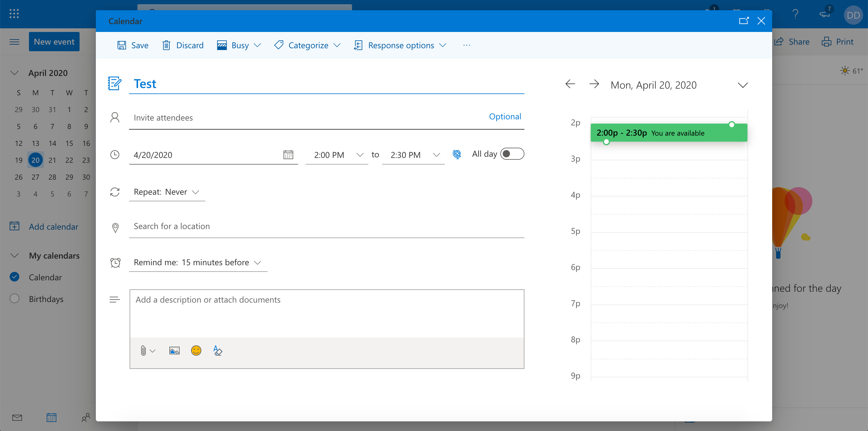Viewport: 868px width, 431px height.
Task: Pop out event into new window
Action: click(x=744, y=21)
